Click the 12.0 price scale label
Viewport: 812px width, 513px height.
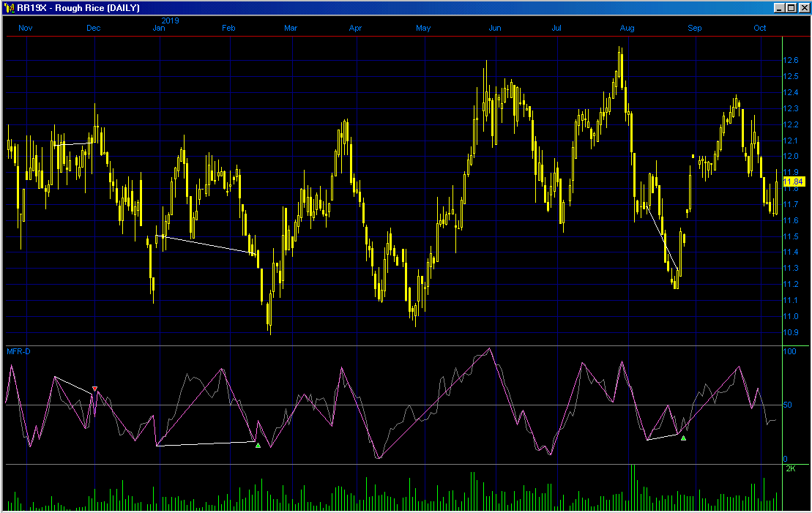791,157
